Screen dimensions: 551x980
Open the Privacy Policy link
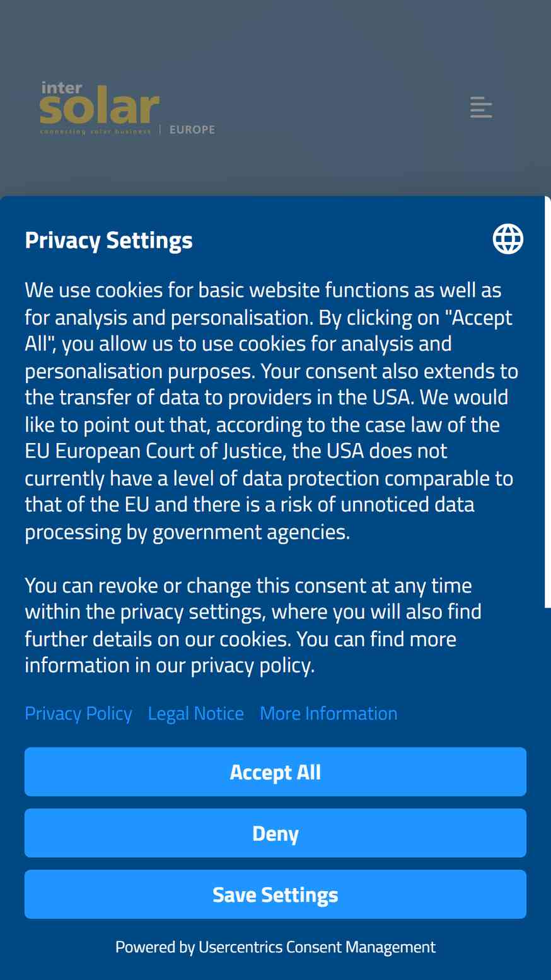pos(78,713)
